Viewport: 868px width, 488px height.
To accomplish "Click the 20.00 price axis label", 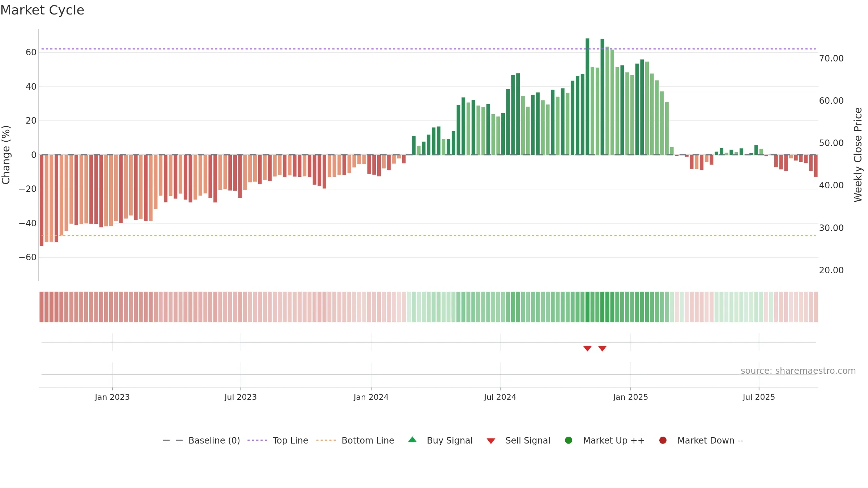I will coord(831,270).
